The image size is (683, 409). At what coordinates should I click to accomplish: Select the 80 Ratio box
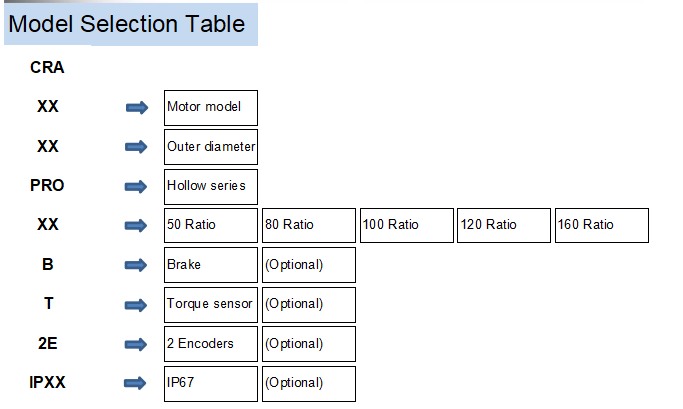(309, 225)
